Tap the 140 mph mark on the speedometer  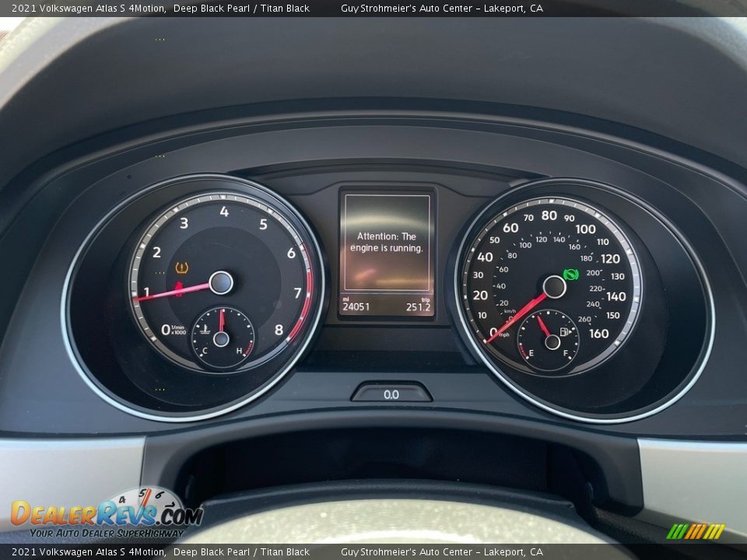(x=615, y=296)
